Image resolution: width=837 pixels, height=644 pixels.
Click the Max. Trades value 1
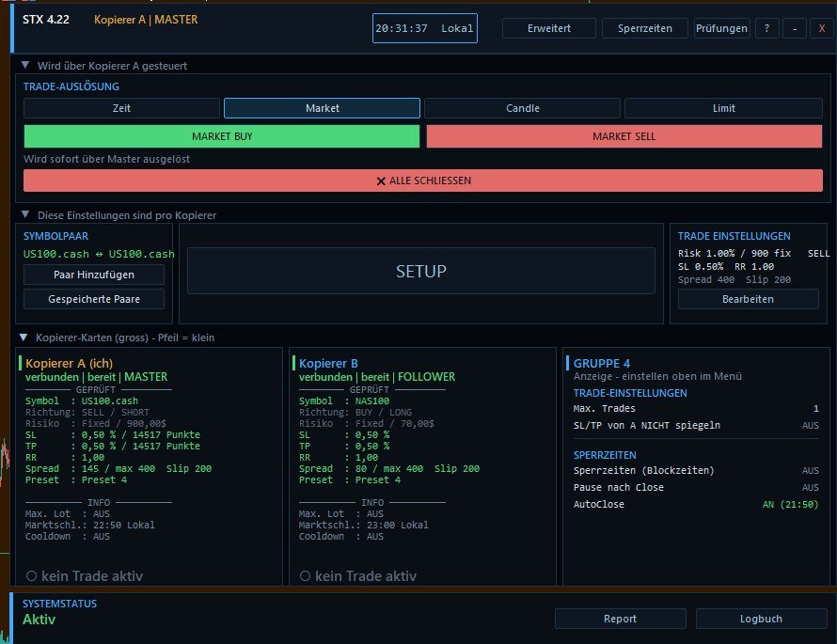815,408
